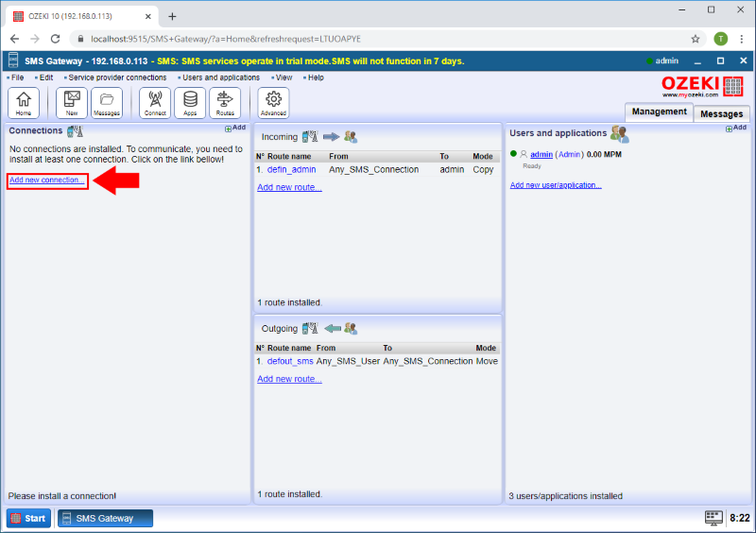Click the Users and applications people icon
Viewport: 756px width, 533px height.
pos(620,133)
